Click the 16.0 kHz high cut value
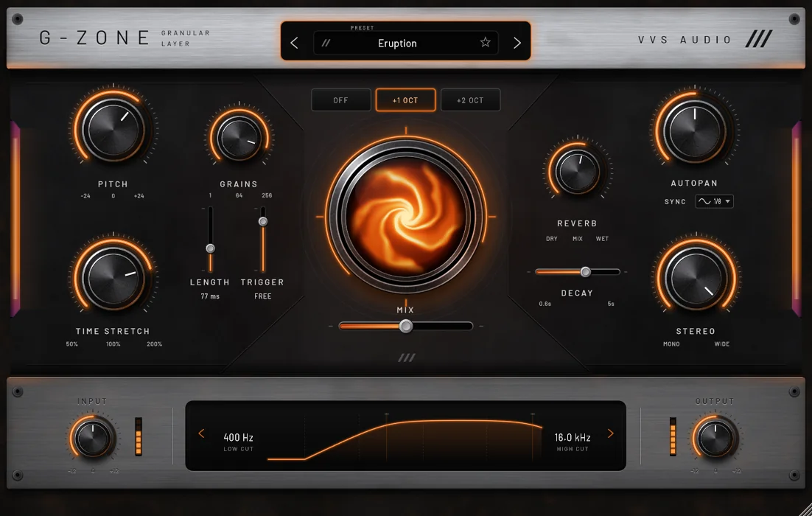This screenshot has width=812, height=516. coord(573,437)
